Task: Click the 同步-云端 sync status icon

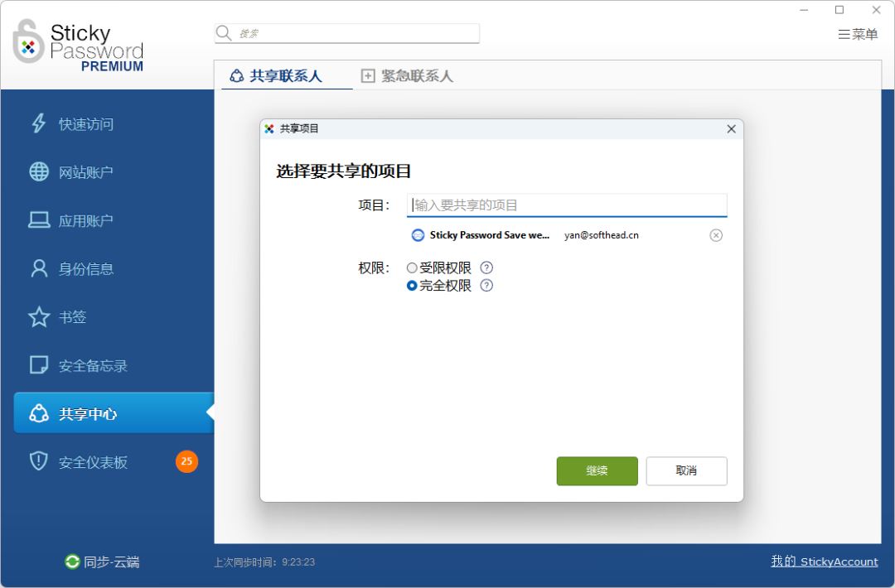Action: coord(73,561)
